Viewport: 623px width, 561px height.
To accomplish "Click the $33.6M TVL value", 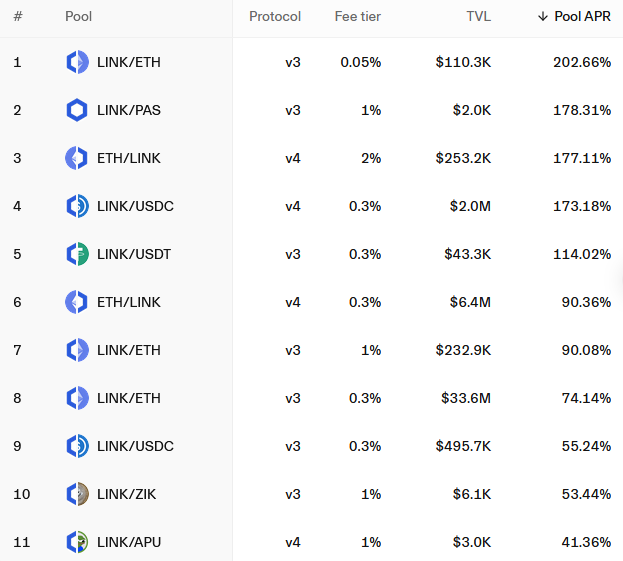I will coord(465,398).
